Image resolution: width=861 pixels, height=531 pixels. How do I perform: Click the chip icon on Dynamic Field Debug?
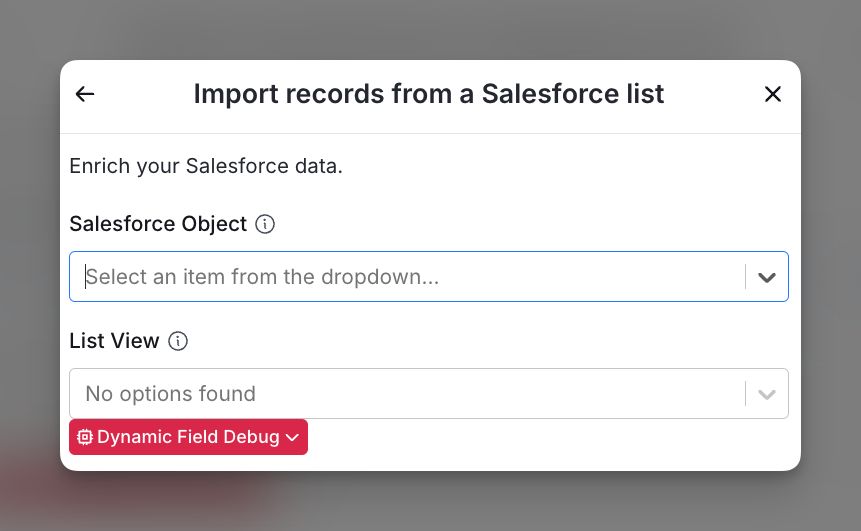click(x=85, y=437)
